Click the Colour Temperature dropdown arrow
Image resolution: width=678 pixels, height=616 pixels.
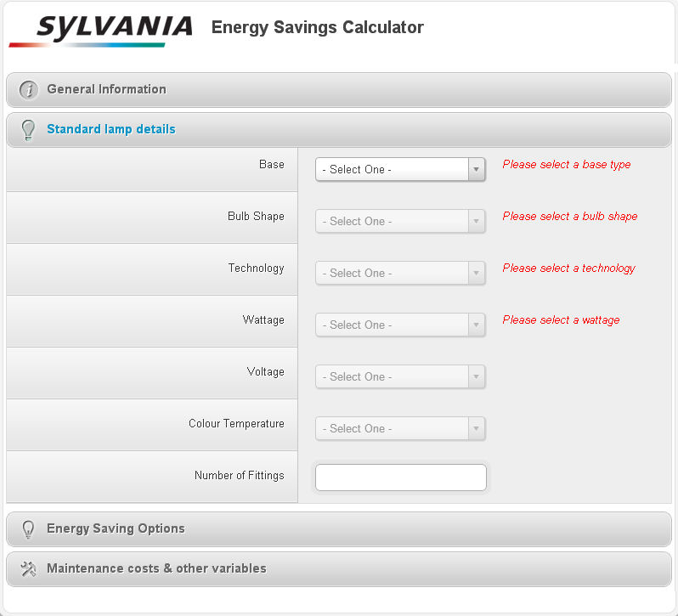click(x=477, y=428)
